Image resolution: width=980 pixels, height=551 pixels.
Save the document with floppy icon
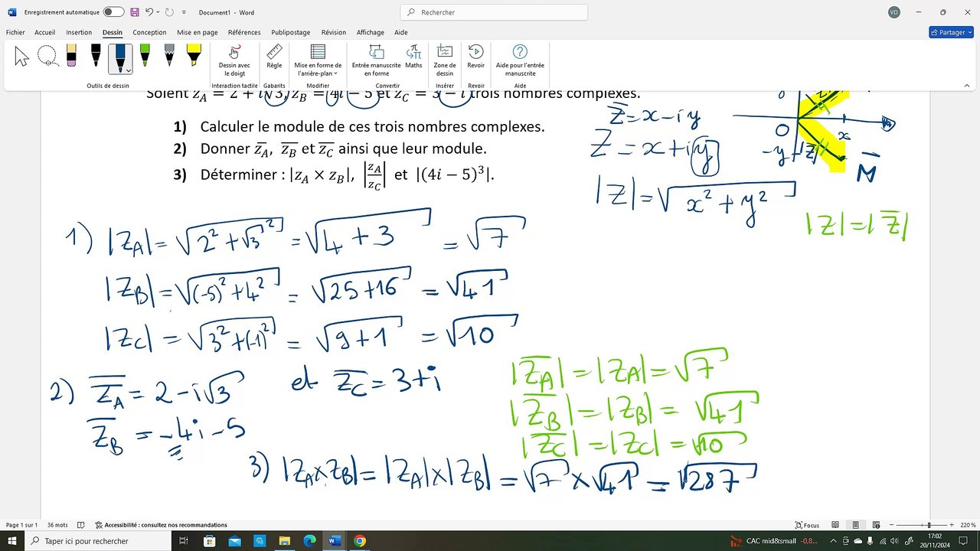click(x=135, y=12)
